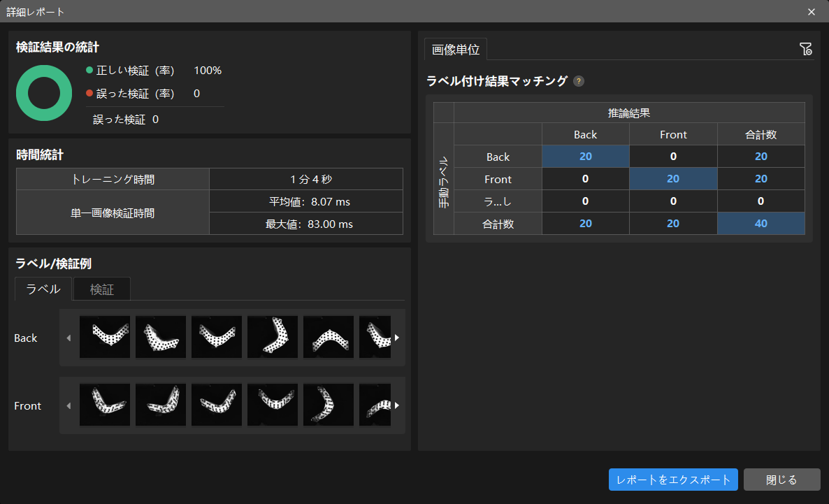Click the 閉じる button

pyautogui.click(x=782, y=480)
